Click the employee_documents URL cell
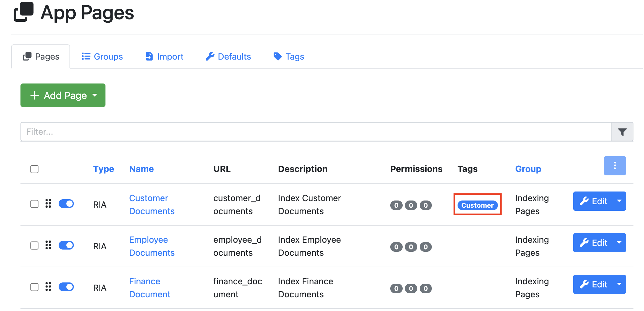 (238, 246)
